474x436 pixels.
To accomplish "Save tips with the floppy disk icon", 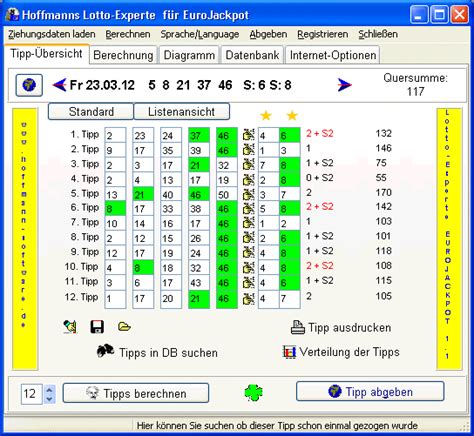I will (x=97, y=327).
